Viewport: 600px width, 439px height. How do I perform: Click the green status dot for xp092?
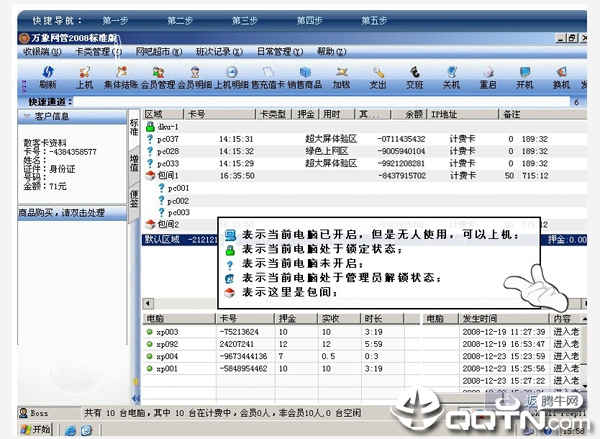tap(150, 344)
